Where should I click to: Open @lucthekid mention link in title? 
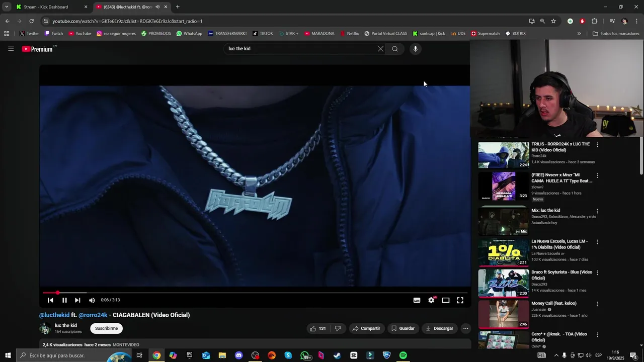tap(54, 315)
